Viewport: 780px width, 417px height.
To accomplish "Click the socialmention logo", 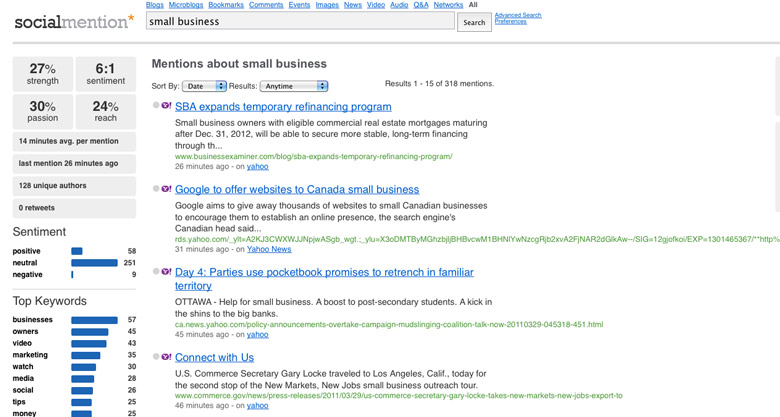I will [74, 22].
